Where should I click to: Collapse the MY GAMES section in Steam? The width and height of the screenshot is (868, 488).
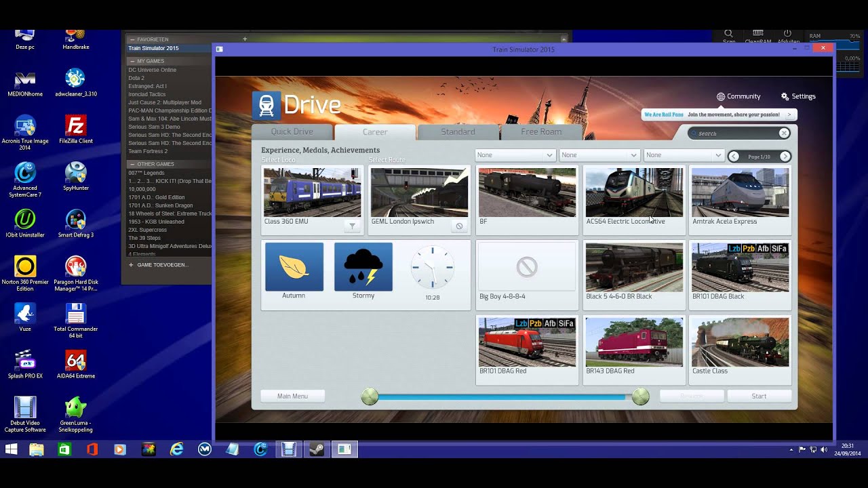click(132, 61)
